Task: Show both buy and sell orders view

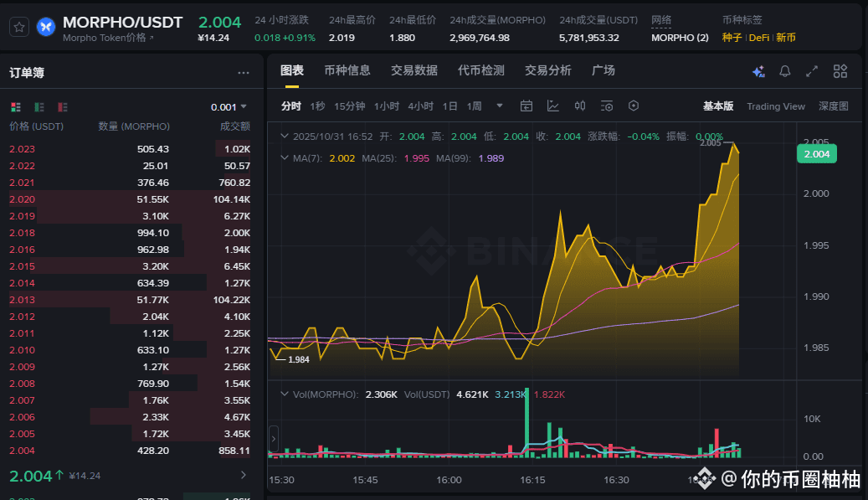Action: [16, 107]
